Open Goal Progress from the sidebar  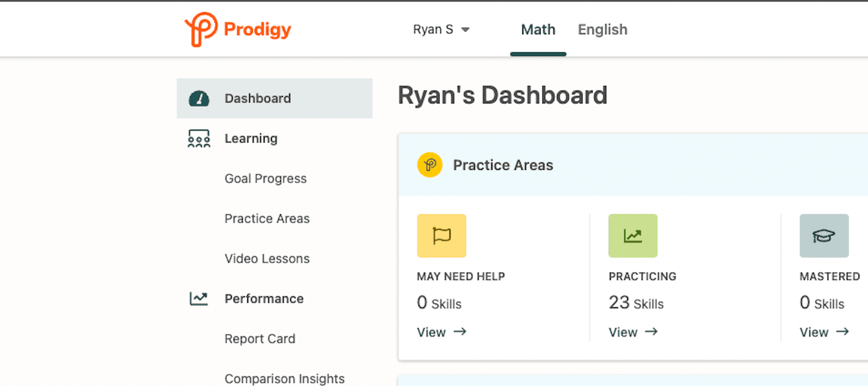click(x=265, y=178)
